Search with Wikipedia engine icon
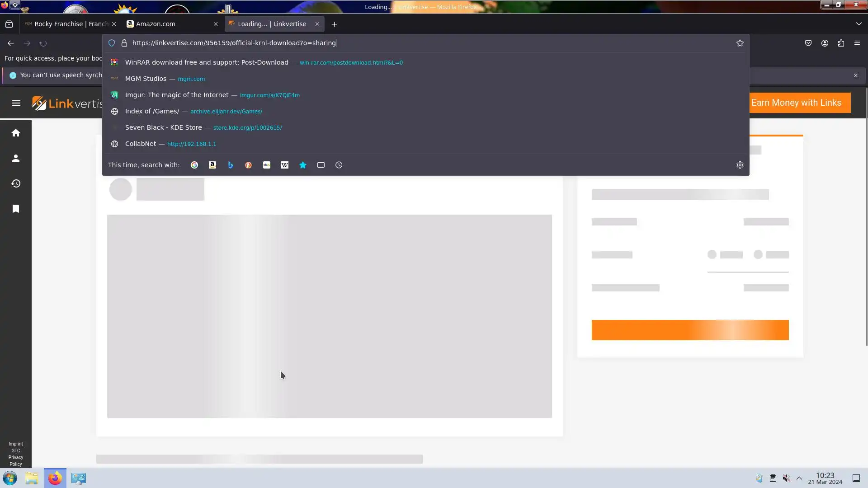The width and height of the screenshot is (868, 488). coord(285,165)
